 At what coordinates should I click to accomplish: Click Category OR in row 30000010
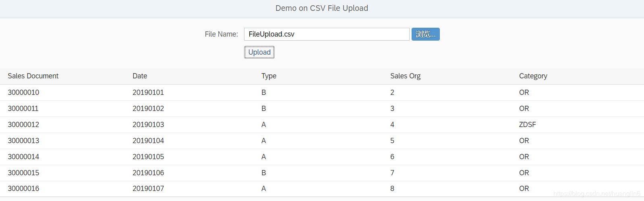click(524, 92)
